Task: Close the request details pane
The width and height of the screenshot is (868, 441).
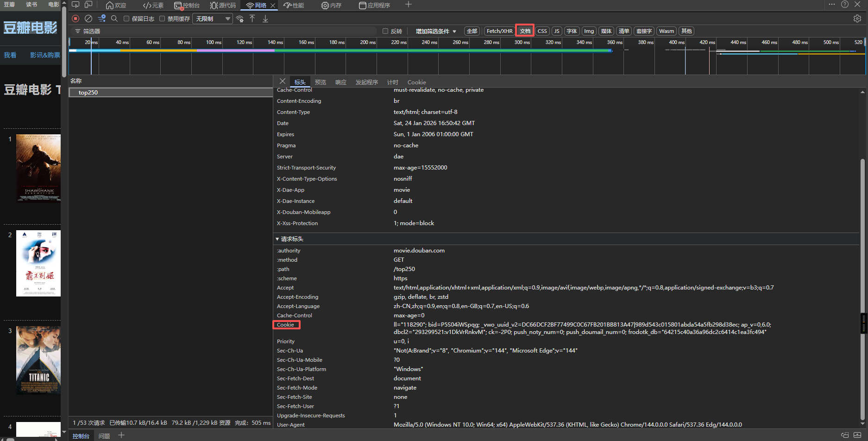Action: [283, 82]
